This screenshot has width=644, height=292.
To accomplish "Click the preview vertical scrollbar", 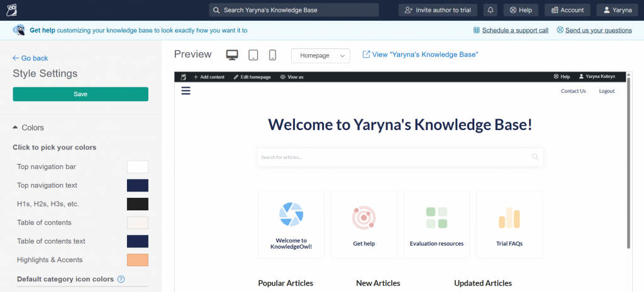I will click(629, 164).
